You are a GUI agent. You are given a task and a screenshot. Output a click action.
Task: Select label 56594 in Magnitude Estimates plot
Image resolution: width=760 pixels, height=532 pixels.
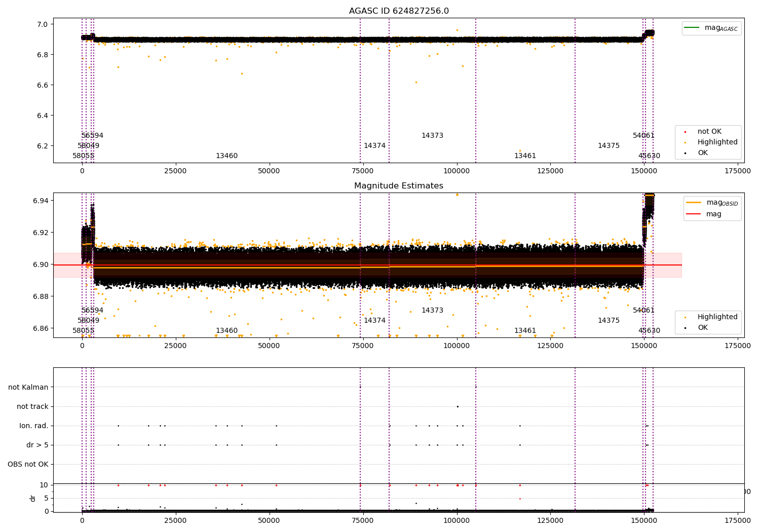[92, 311]
